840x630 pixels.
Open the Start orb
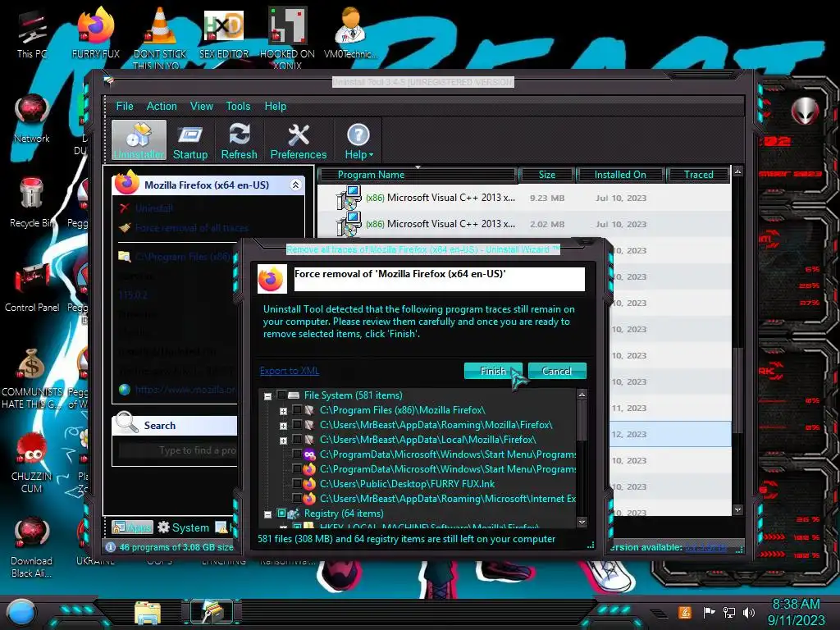tap(21, 612)
